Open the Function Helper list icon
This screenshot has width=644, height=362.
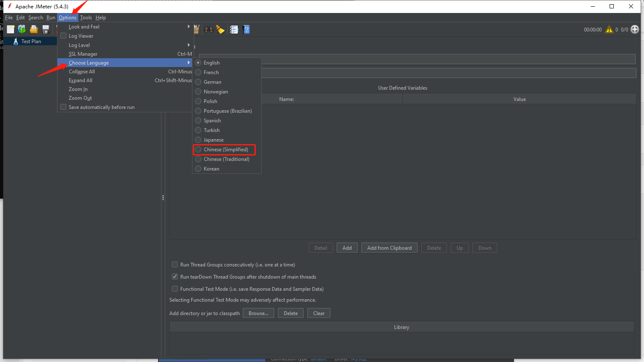pyautogui.click(x=234, y=29)
